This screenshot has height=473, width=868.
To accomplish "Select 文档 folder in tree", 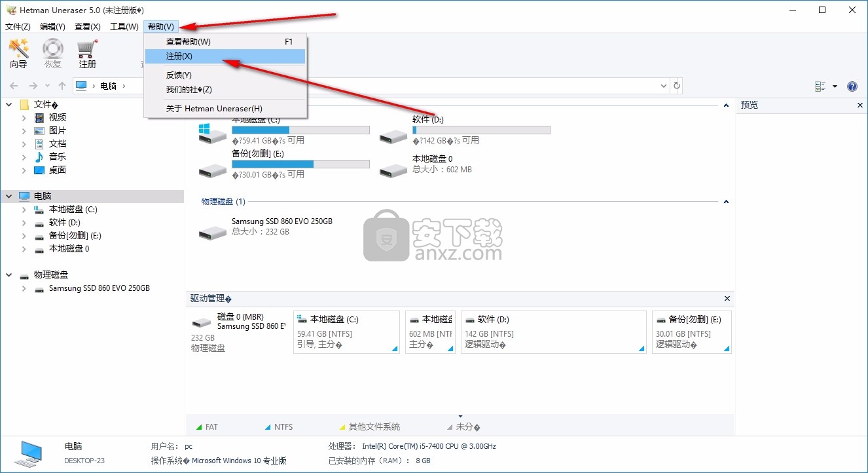I will pos(58,143).
